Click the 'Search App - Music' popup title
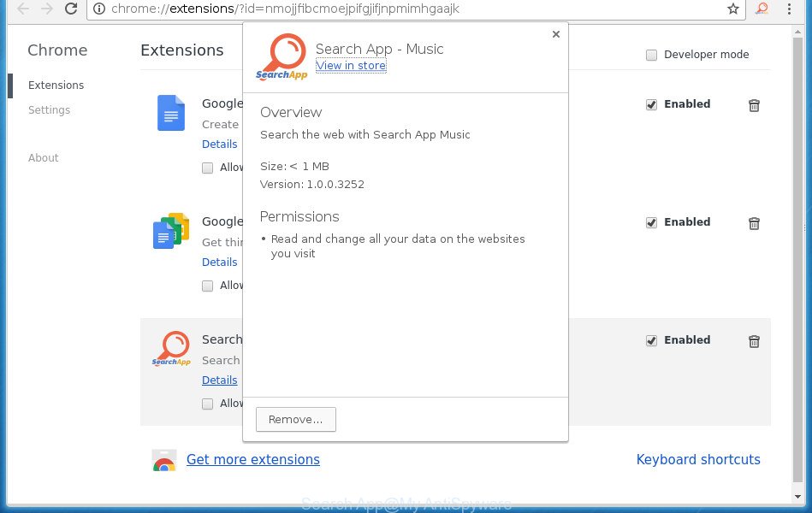Image resolution: width=812 pixels, height=513 pixels. [380, 49]
